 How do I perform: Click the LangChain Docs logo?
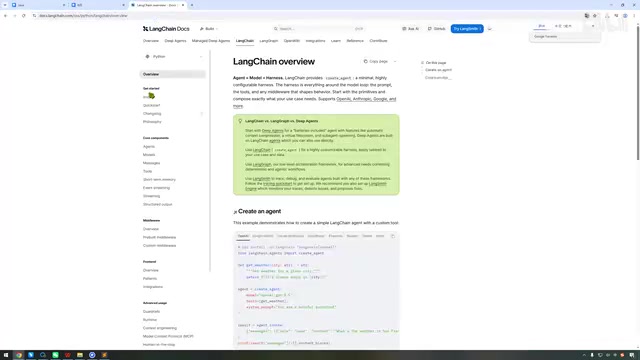tap(166, 29)
